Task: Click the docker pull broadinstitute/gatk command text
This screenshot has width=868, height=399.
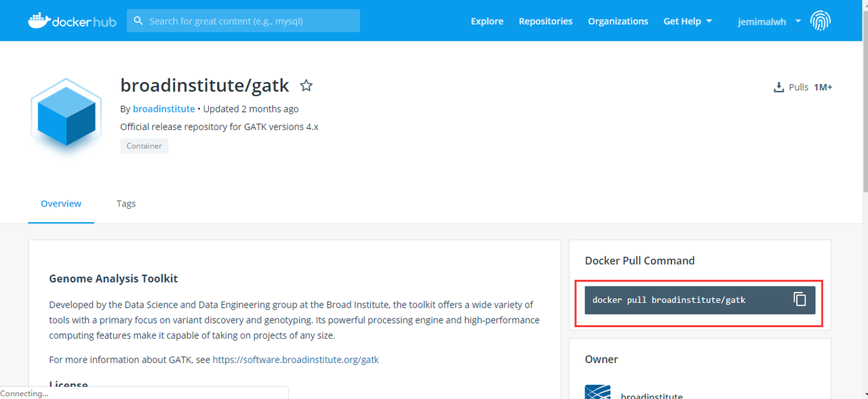Action: [669, 299]
